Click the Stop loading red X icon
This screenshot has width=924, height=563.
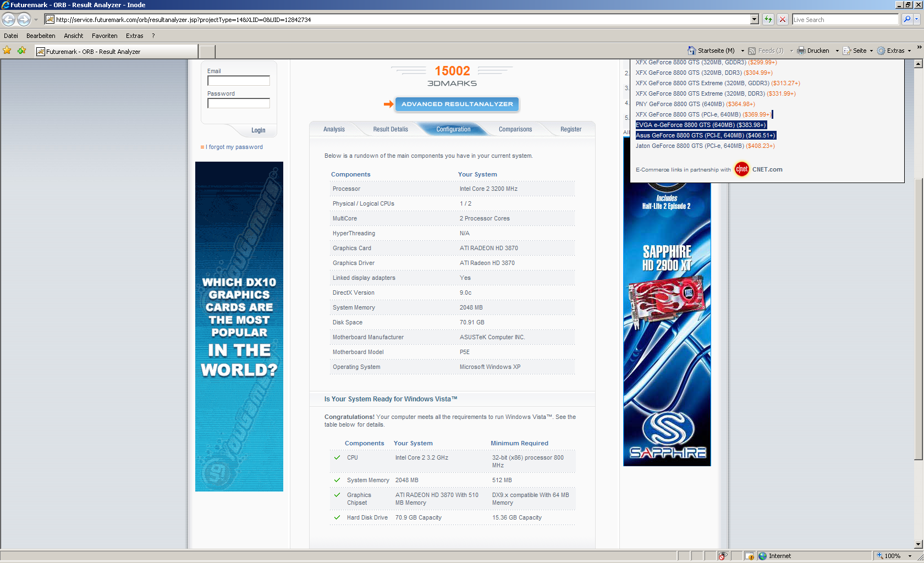tap(783, 19)
